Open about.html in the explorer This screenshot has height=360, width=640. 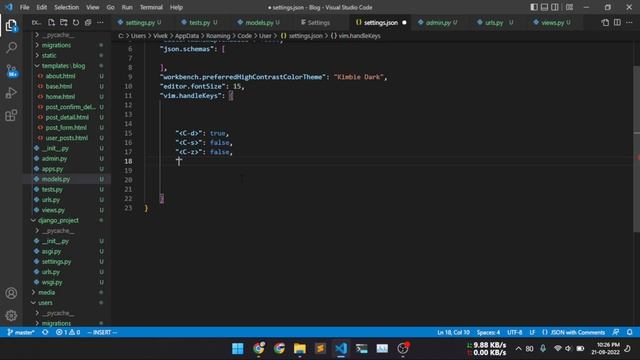point(60,76)
